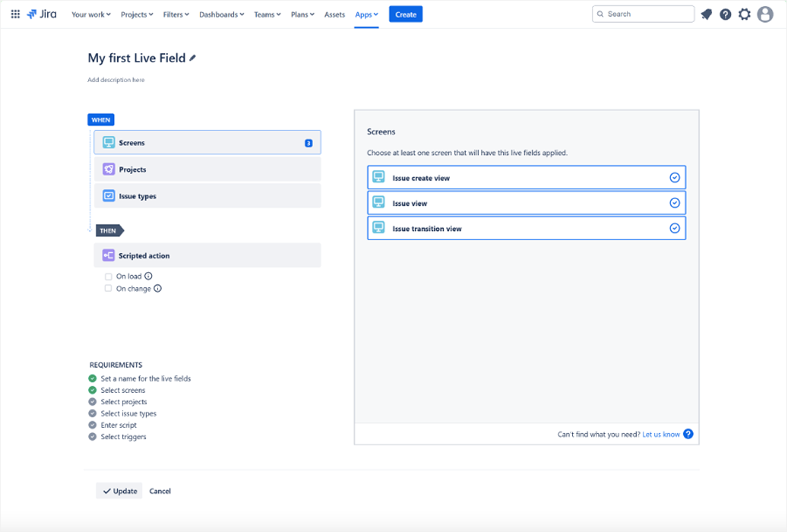Click the My first Live Field title

tap(136, 58)
